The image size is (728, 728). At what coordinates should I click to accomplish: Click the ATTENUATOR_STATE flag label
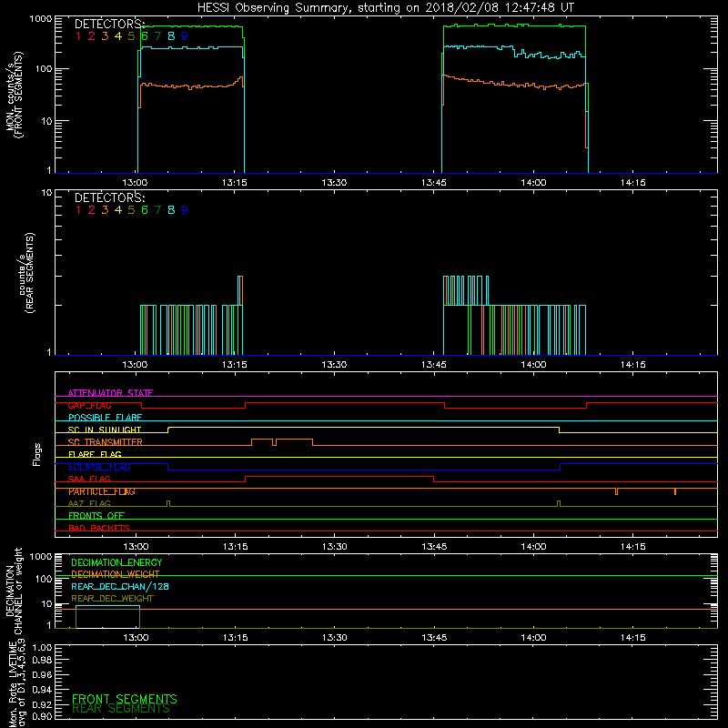pyautogui.click(x=110, y=393)
